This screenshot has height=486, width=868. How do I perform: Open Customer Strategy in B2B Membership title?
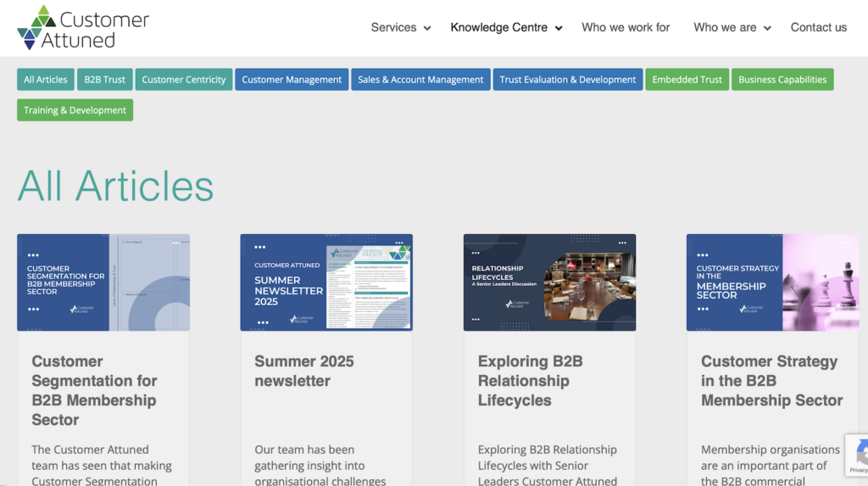point(771,381)
